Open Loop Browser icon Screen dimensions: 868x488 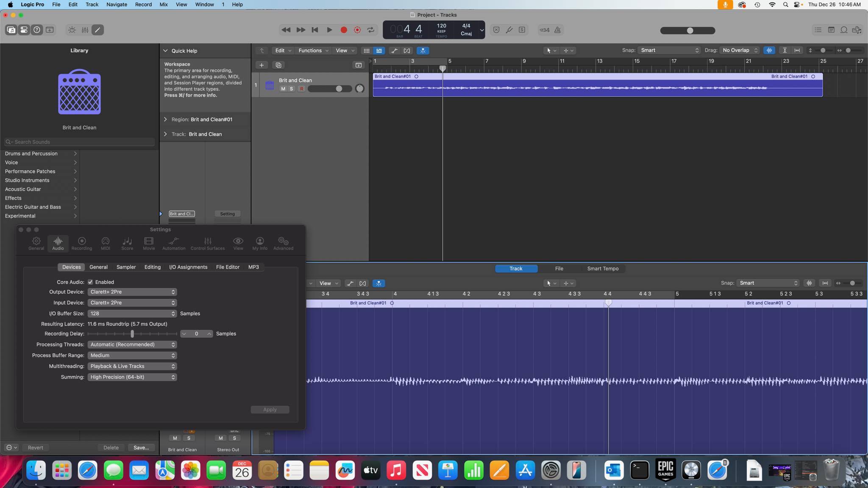tap(844, 30)
